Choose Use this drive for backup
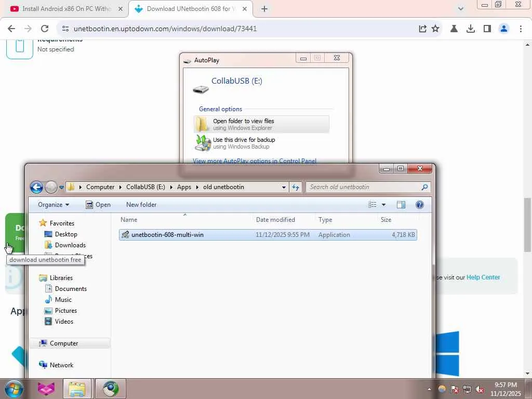 point(262,143)
